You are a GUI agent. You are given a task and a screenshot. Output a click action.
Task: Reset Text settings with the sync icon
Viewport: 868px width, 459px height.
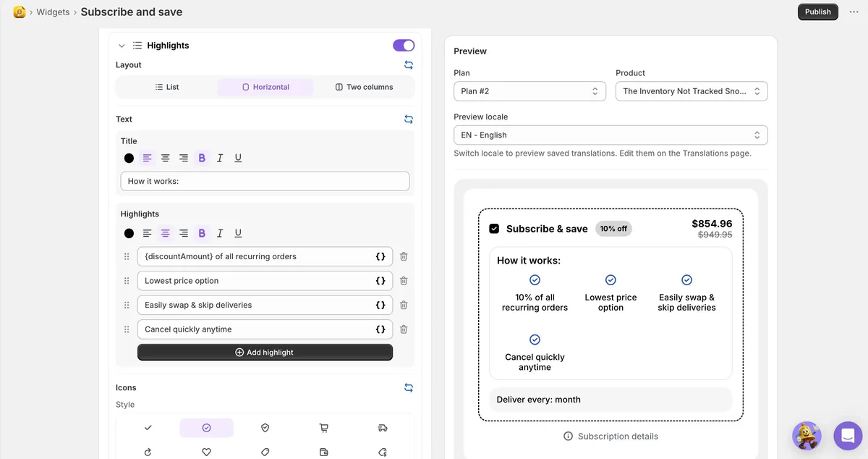409,119
